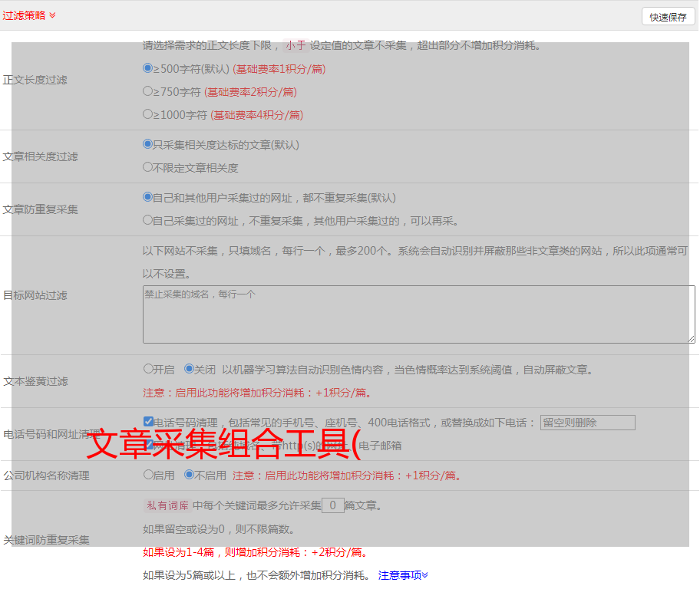Choose 自己采集过的网址，不重复采集 option

(148, 220)
